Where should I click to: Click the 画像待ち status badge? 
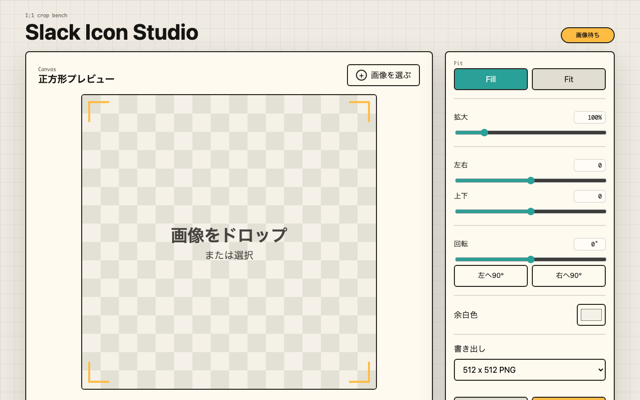587,35
